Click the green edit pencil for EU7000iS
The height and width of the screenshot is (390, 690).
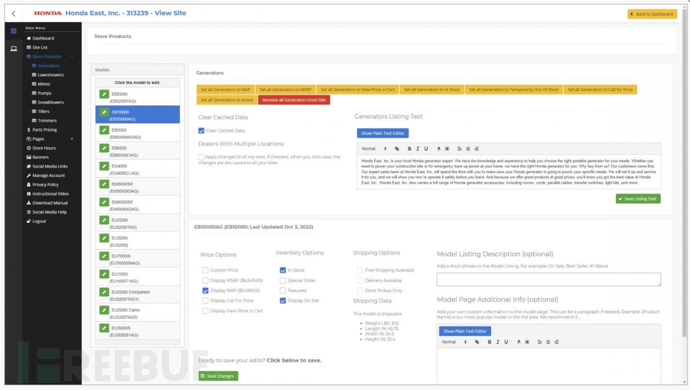(104, 256)
